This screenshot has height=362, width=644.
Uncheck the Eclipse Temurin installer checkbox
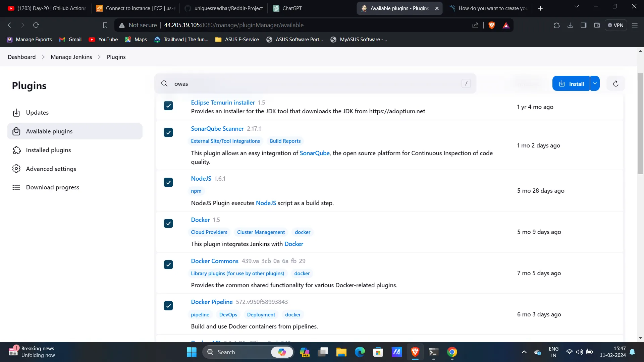168,106
